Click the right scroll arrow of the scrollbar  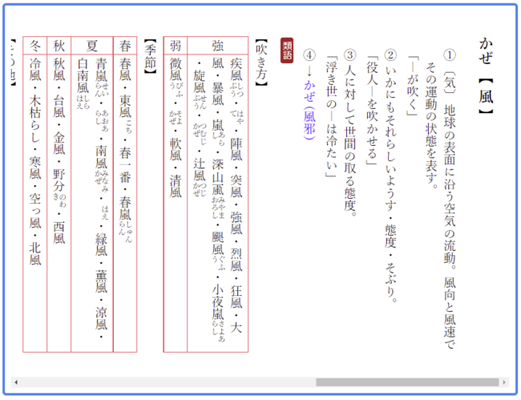504,382
